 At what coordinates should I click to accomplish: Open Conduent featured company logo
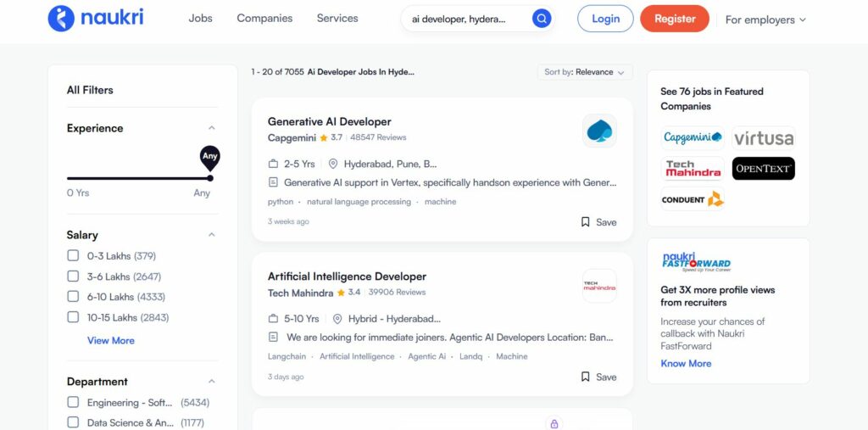click(x=693, y=199)
